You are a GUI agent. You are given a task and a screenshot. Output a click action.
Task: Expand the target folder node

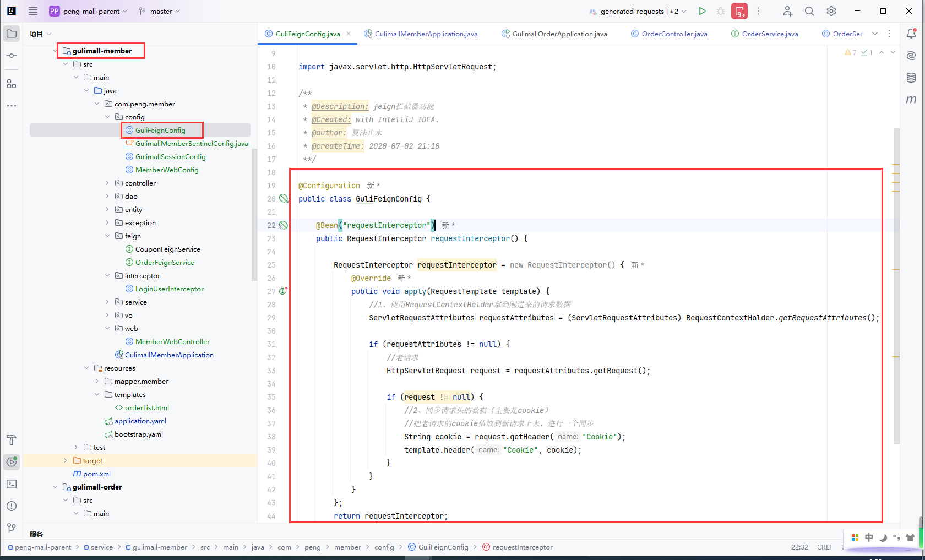pos(66,460)
